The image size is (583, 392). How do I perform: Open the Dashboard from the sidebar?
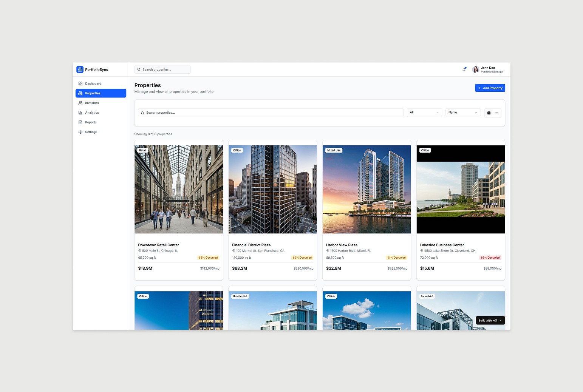(x=93, y=83)
